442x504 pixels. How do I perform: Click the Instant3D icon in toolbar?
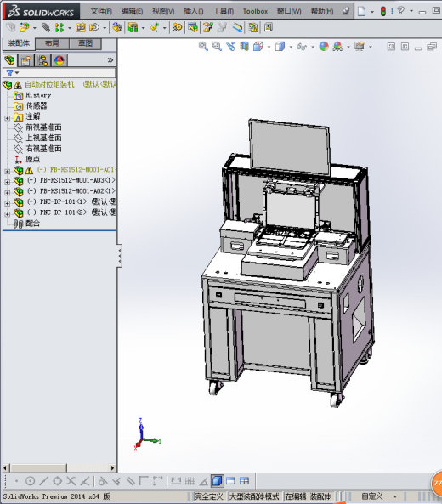tap(238, 28)
